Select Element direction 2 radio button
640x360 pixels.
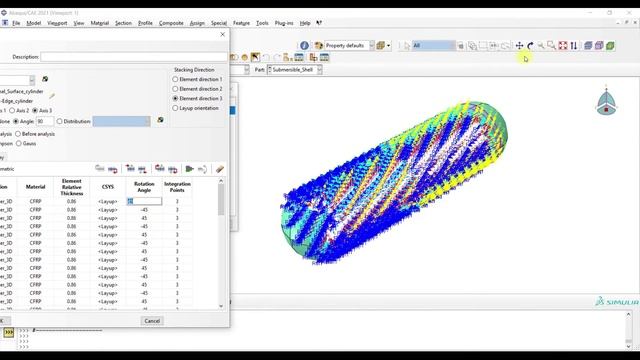click(x=175, y=89)
